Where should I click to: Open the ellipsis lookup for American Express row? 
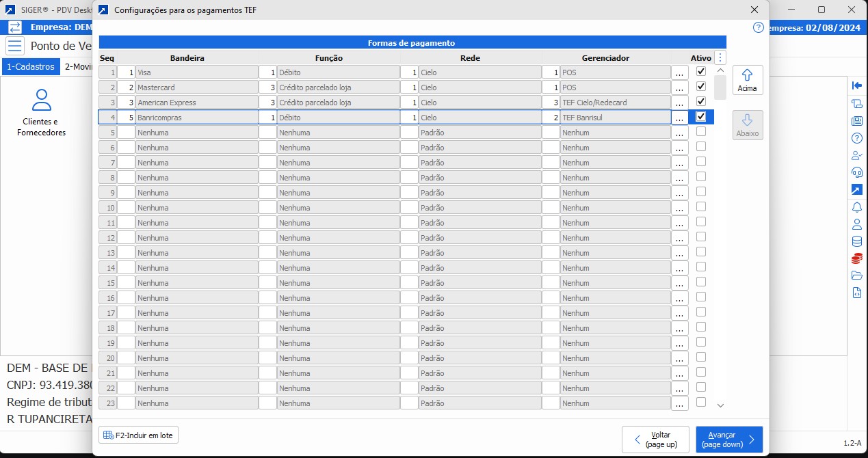pos(679,103)
